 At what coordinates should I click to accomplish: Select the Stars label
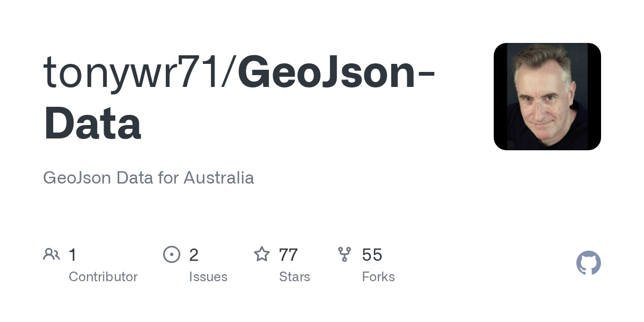(x=295, y=277)
